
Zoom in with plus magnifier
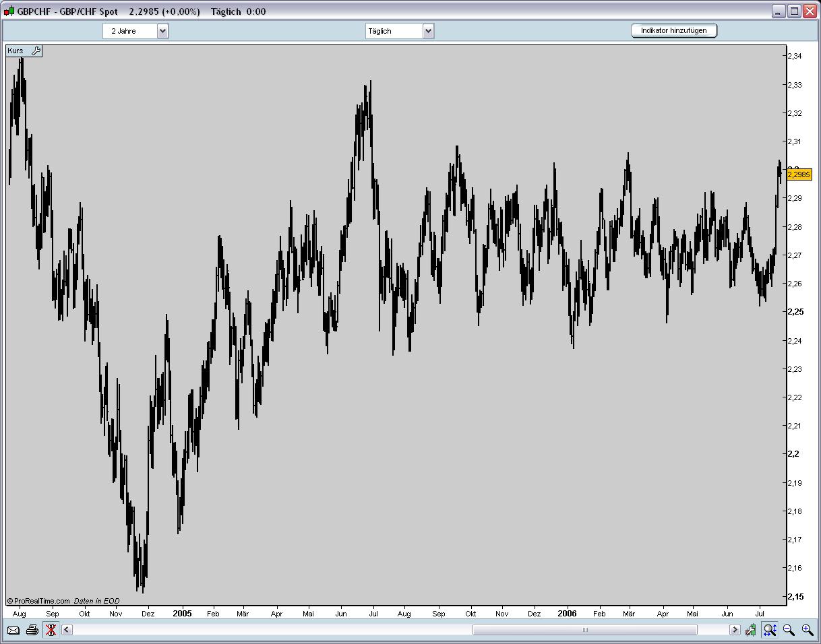[807, 630]
